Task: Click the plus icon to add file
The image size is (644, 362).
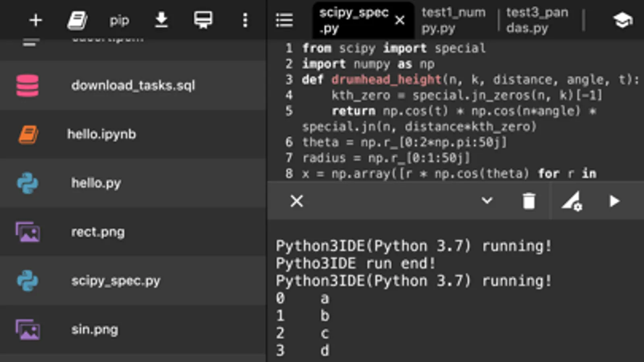Action: 35,20
